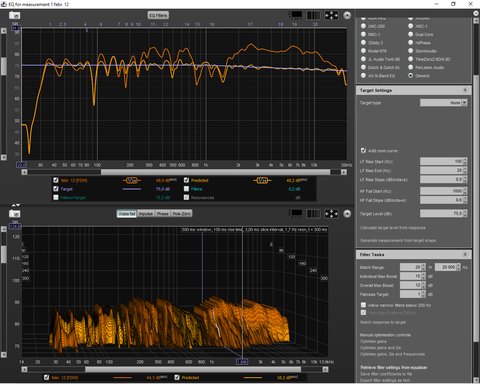The width and height of the screenshot is (480, 384).
Task: Click waterfall vertical zoom down arrow
Action: [4, 355]
